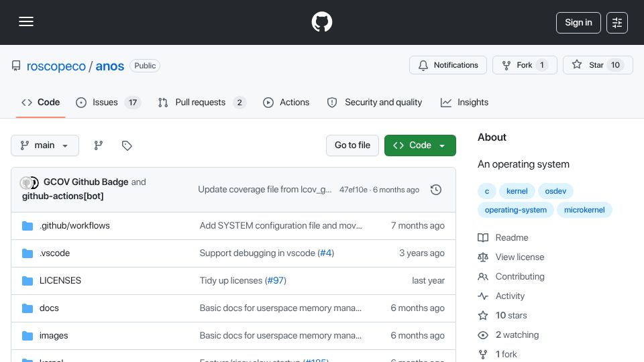The width and height of the screenshot is (644, 362).
Task: Select the operating-system topic tag
Action: (x=515, y=210)
